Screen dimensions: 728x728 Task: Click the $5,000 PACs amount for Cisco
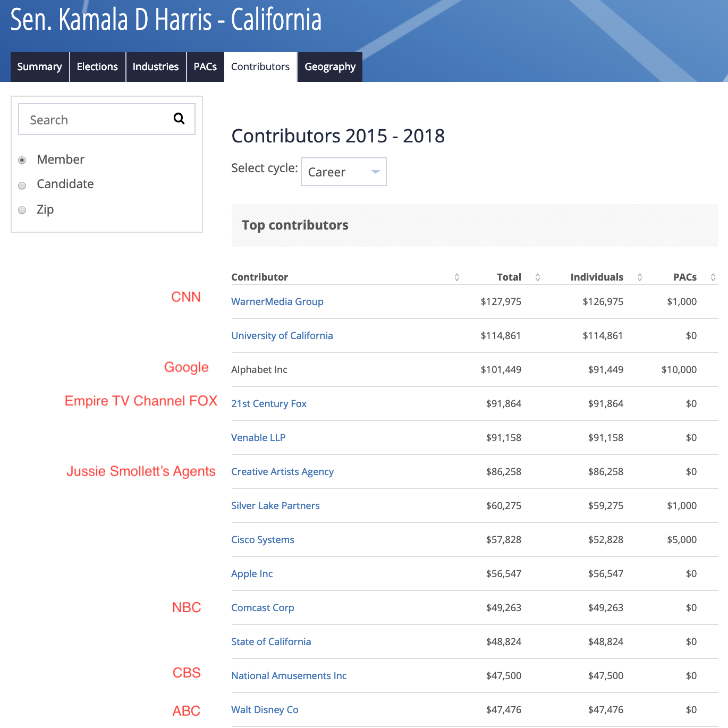pyautogui.click(x=682, y=540)
